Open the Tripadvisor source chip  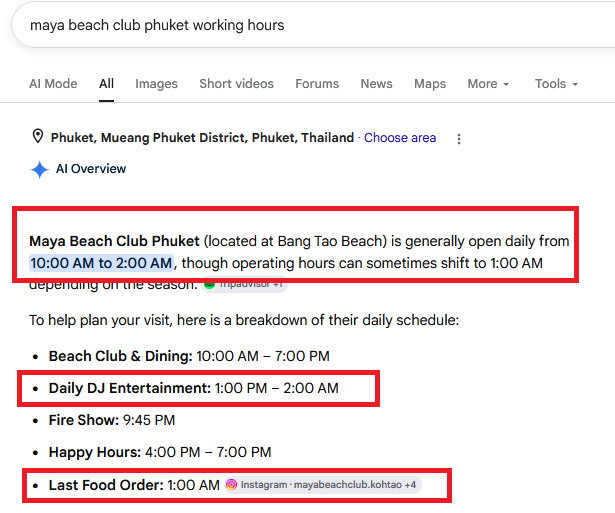point(245,285)
